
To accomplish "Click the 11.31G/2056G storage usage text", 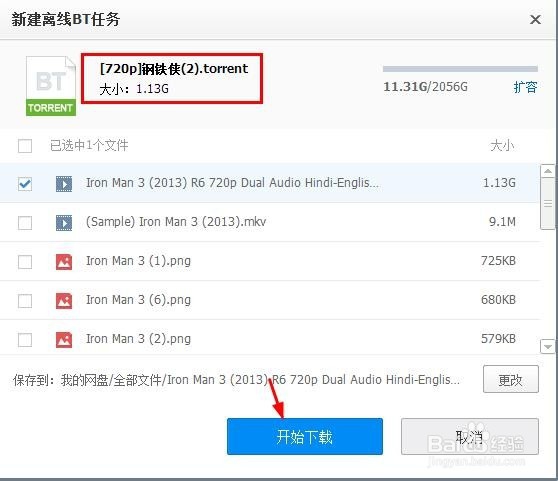I will pyautogui.click(x=426, y=87).
